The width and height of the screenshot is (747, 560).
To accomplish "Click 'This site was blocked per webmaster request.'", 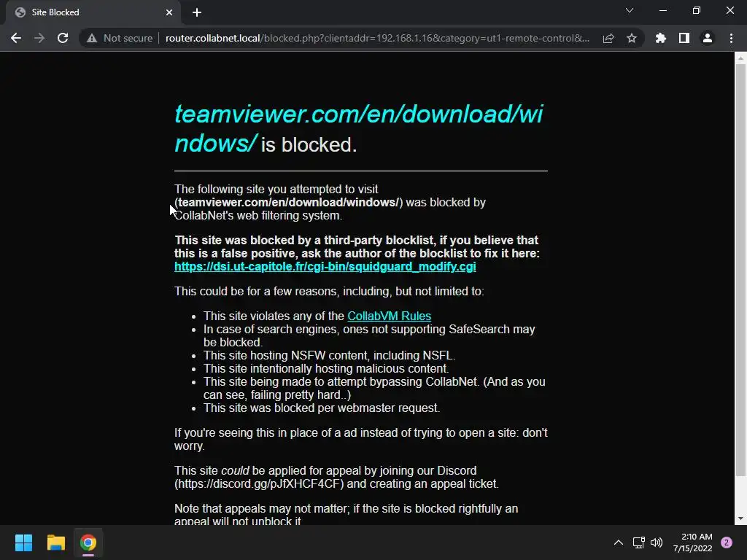I will coord(322,408).
